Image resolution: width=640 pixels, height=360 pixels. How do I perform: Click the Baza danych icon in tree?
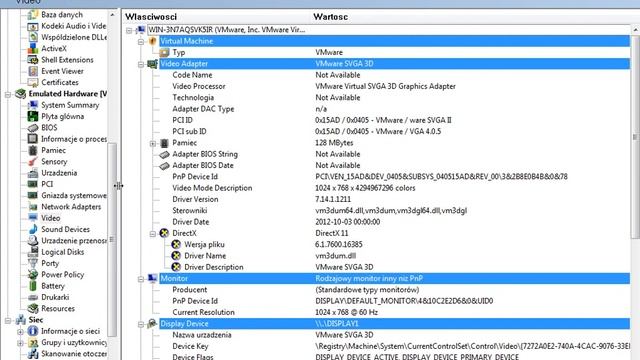pos(33,15)
